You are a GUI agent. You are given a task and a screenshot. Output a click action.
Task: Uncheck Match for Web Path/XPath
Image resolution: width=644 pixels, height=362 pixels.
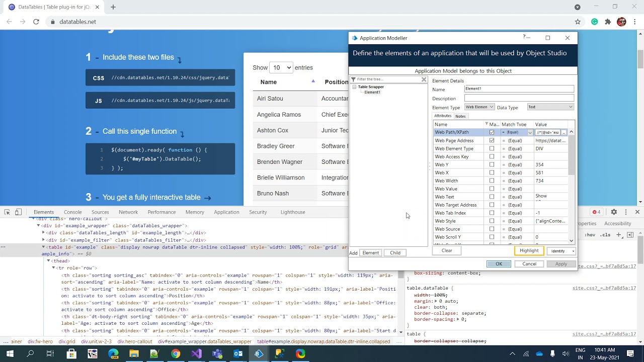[x=492, y=132]
